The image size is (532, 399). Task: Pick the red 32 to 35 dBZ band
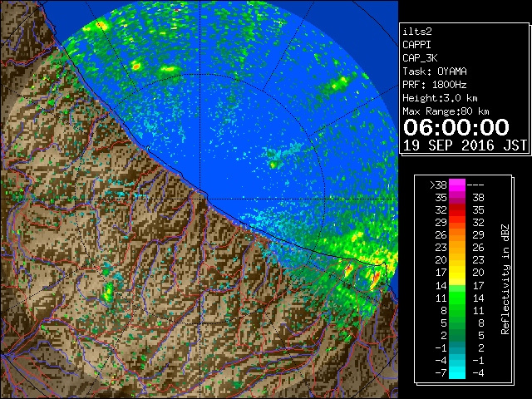tap(457, 210)
